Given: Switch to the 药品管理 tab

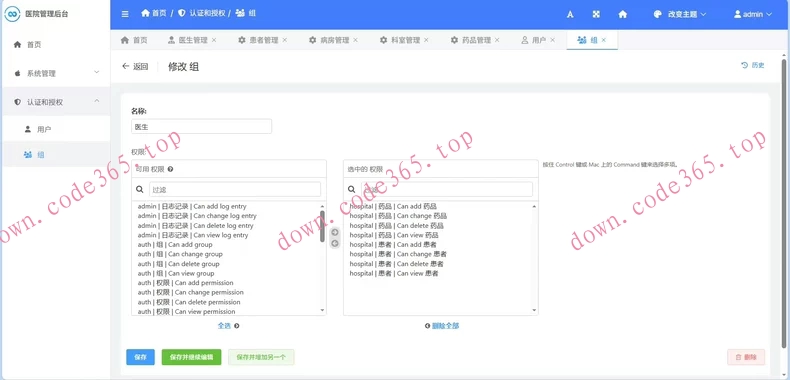Looking at the screenshot, I should pos(471,40).
